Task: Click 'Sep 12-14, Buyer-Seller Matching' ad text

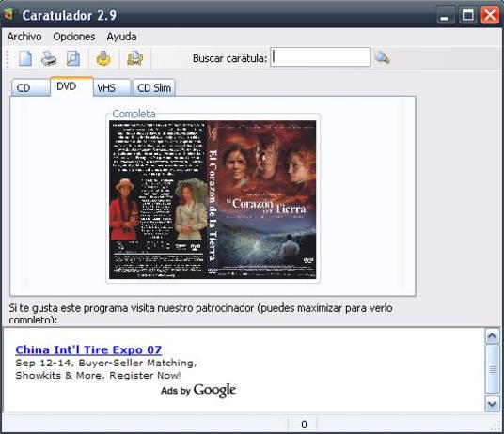Action: click(x=106, y=363)
